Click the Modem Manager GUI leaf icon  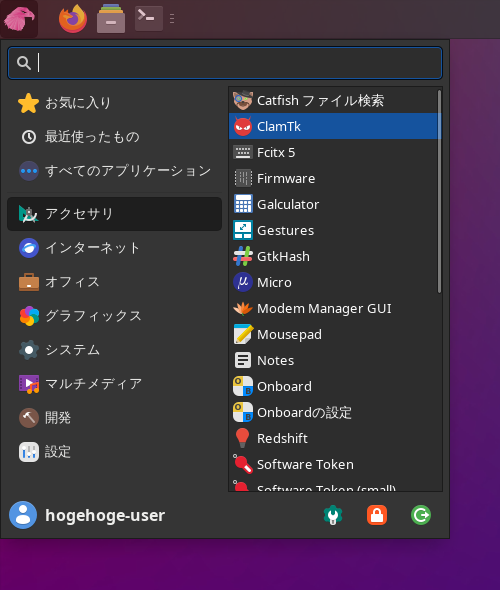(243, 308)
